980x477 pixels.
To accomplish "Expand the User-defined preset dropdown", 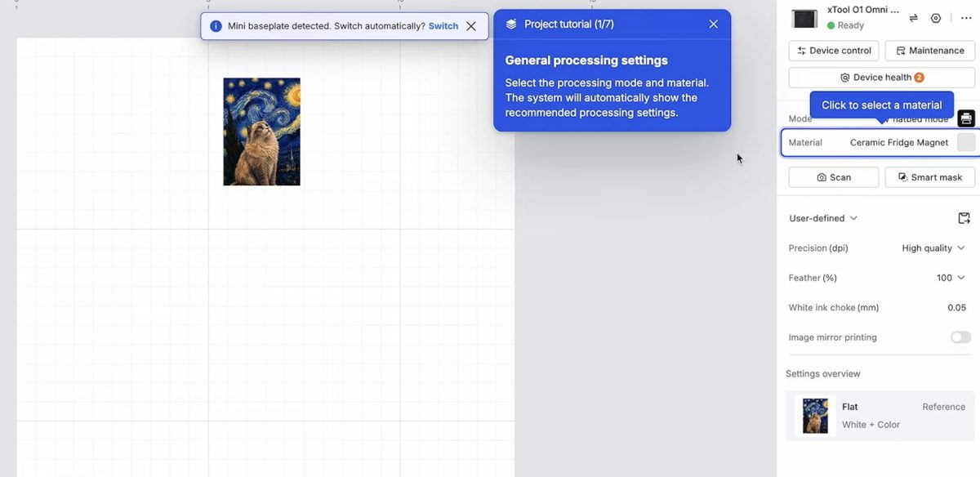I will click(823, 218).
